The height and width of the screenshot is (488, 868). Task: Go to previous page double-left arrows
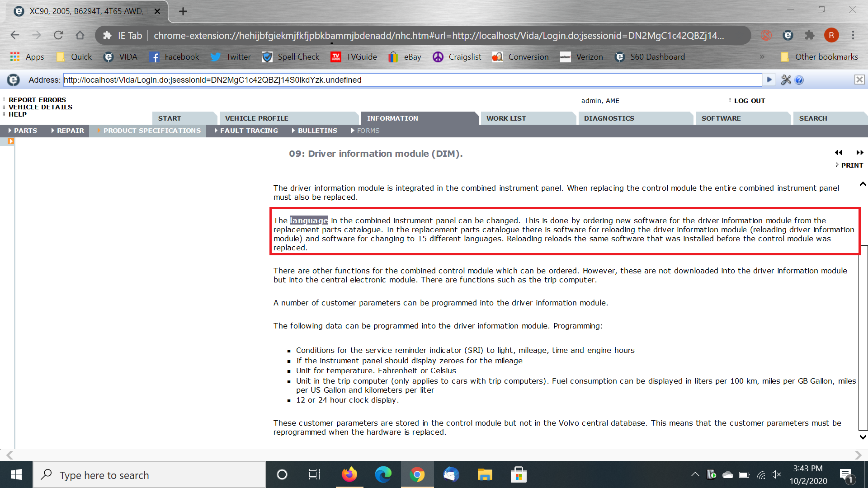(x=839, y=153)
